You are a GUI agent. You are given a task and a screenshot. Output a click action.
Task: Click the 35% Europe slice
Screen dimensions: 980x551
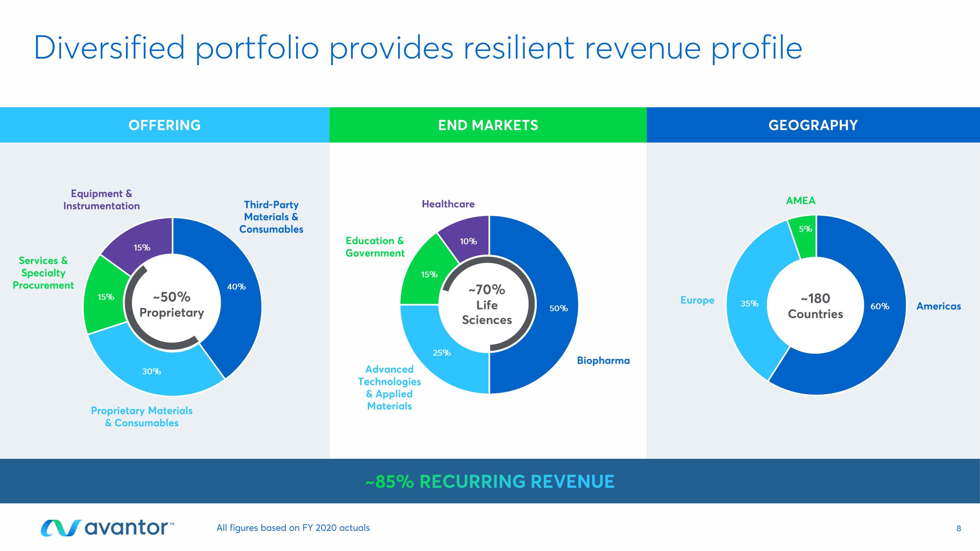pos(750,303)
